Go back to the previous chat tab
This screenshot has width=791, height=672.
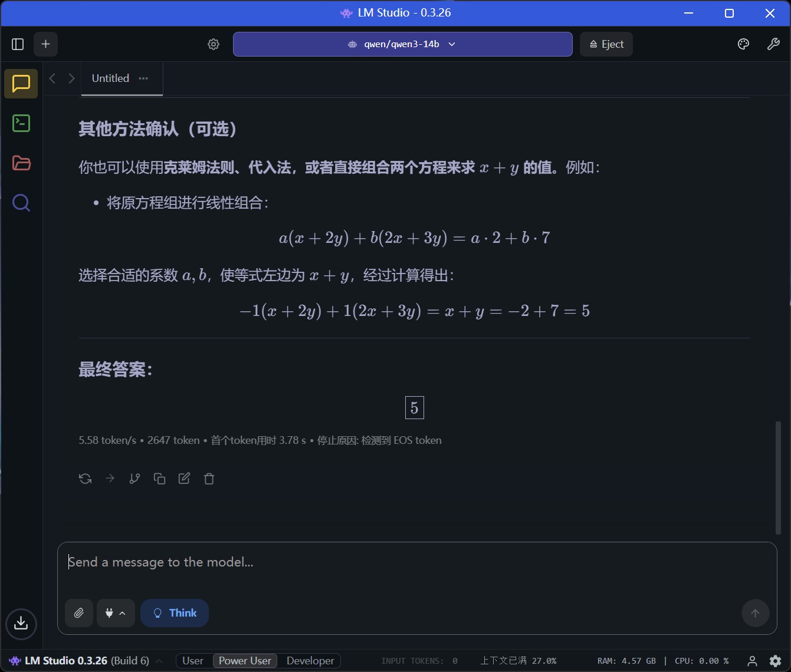click(52, 78)
